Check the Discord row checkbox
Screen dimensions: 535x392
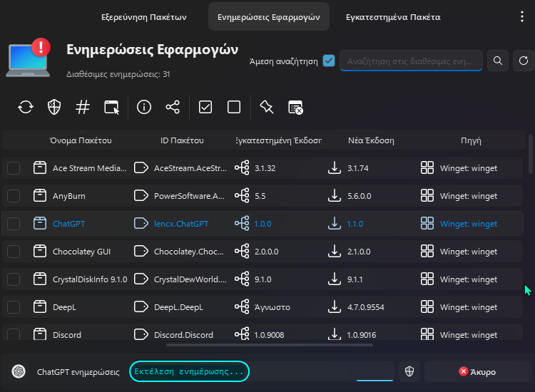point(14,334)
